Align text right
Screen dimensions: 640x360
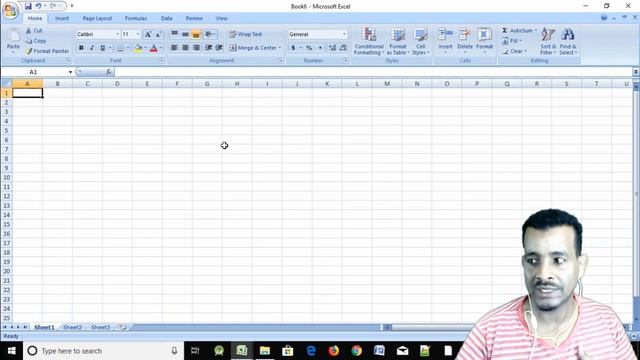point(196,48)
